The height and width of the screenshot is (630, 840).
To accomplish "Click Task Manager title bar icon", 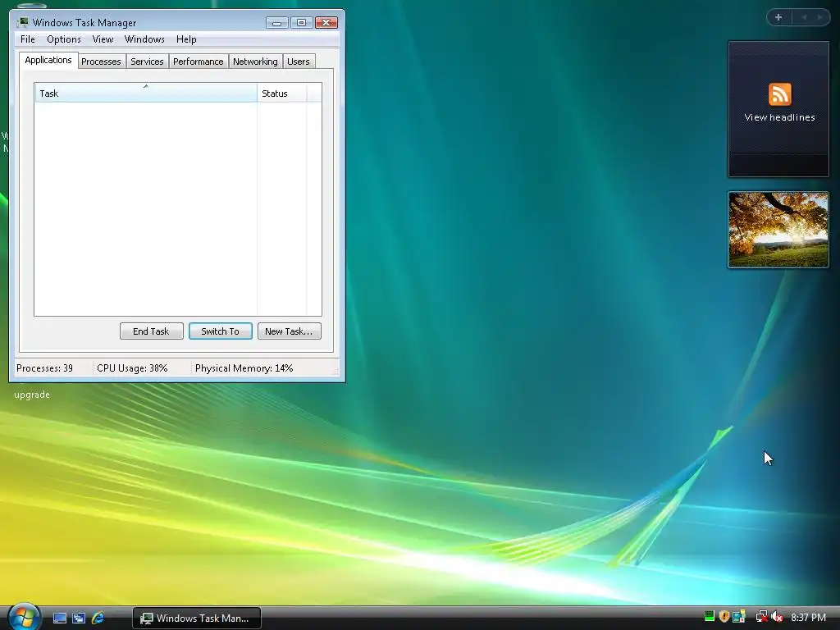I will [22, 22].
